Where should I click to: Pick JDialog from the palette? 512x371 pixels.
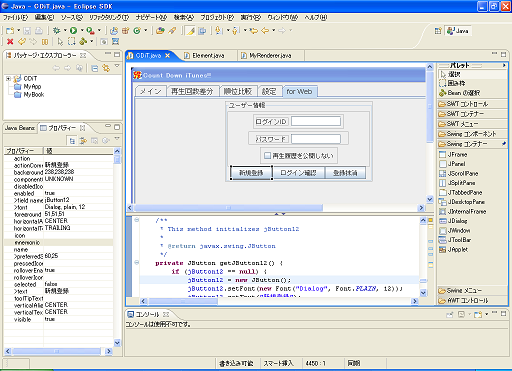[453, 221]
